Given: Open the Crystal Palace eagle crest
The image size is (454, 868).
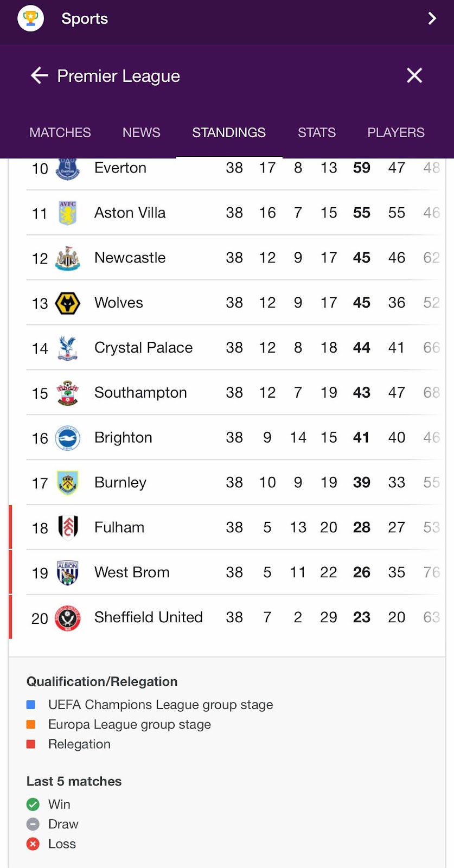Looking at the screenshot, I should pyautogui.click(x=68, y=348).
